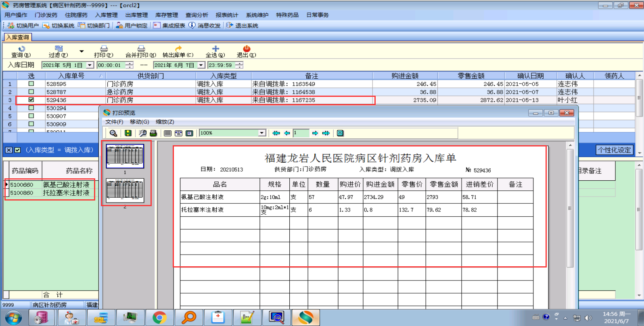644x326 pixels.
Task: Open the 文件(F) menu in print preview
Action: tap(114, 122)
